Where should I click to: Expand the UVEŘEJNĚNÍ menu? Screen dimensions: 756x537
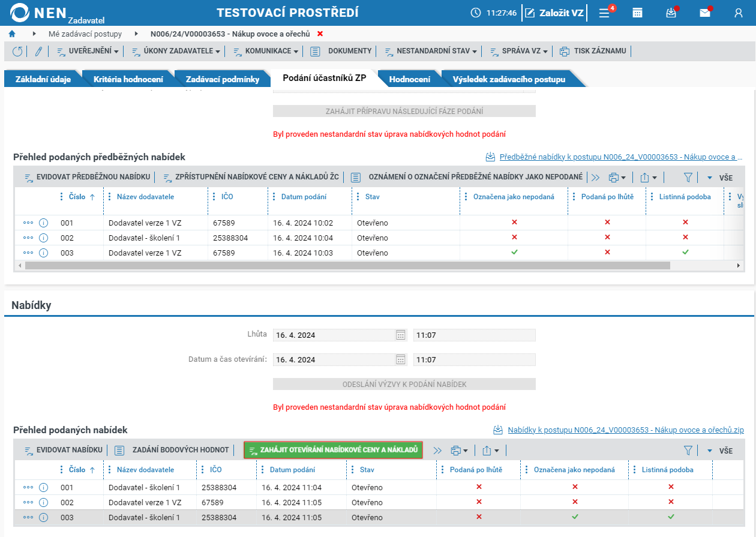(88, 52)
